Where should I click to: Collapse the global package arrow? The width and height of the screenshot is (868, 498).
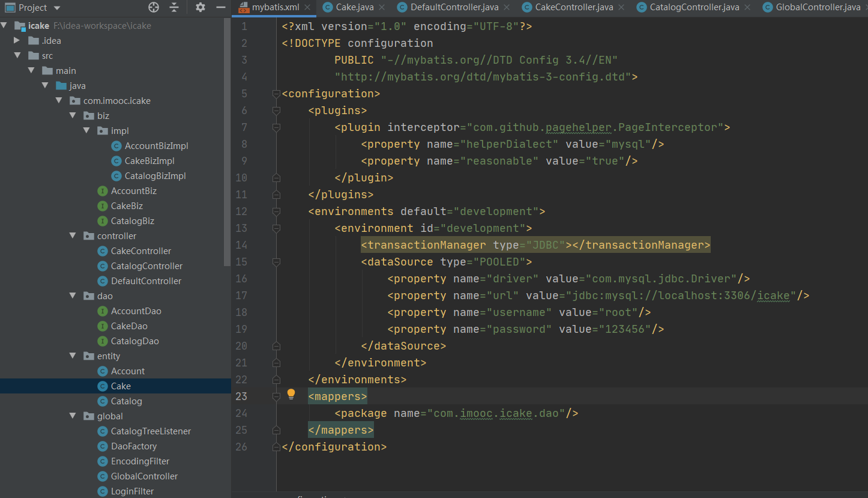click(x=72, y=416)
